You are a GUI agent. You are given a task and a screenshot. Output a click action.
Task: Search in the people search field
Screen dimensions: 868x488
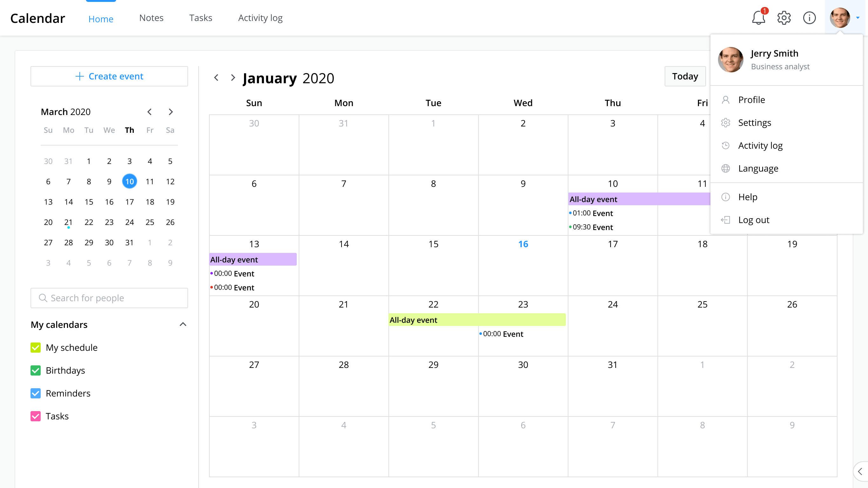click(109, 298)
